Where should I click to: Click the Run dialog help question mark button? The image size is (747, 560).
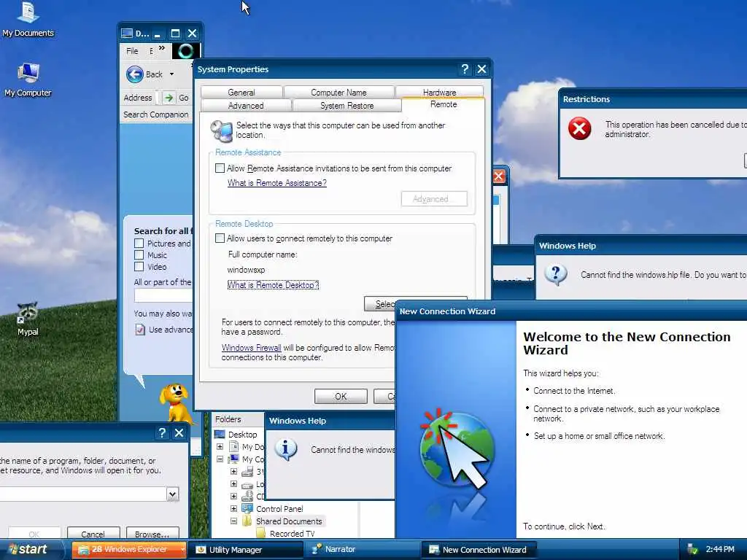162,432
